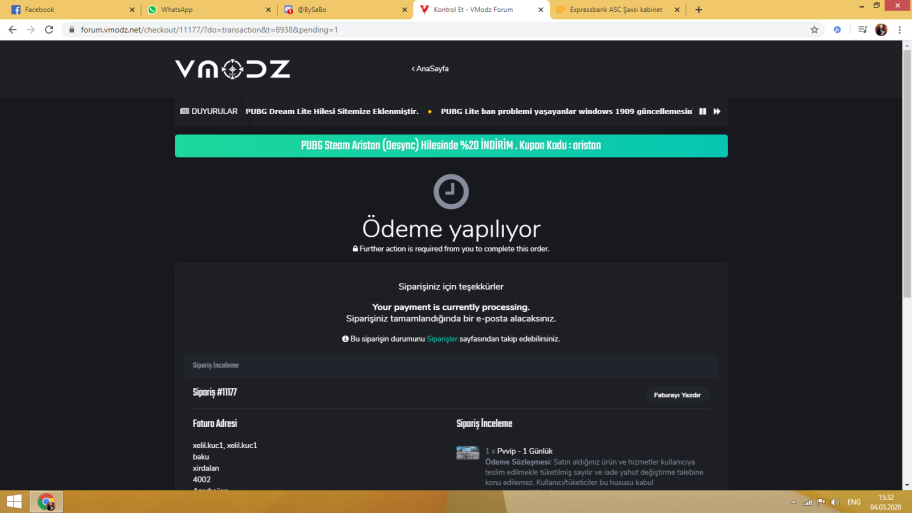Open Action Center flag icon
This screenshot has height=513, width=912.
point(821,502)
